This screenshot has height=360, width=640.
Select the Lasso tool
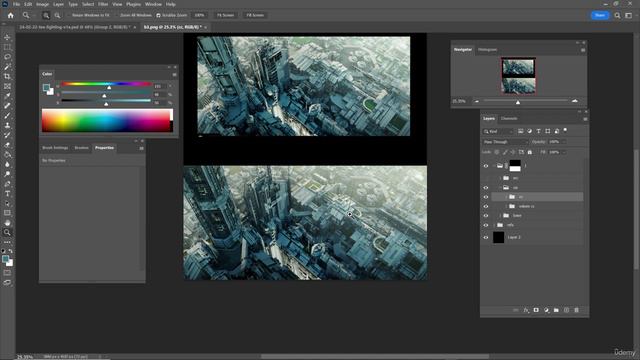(x=7, y=57)
